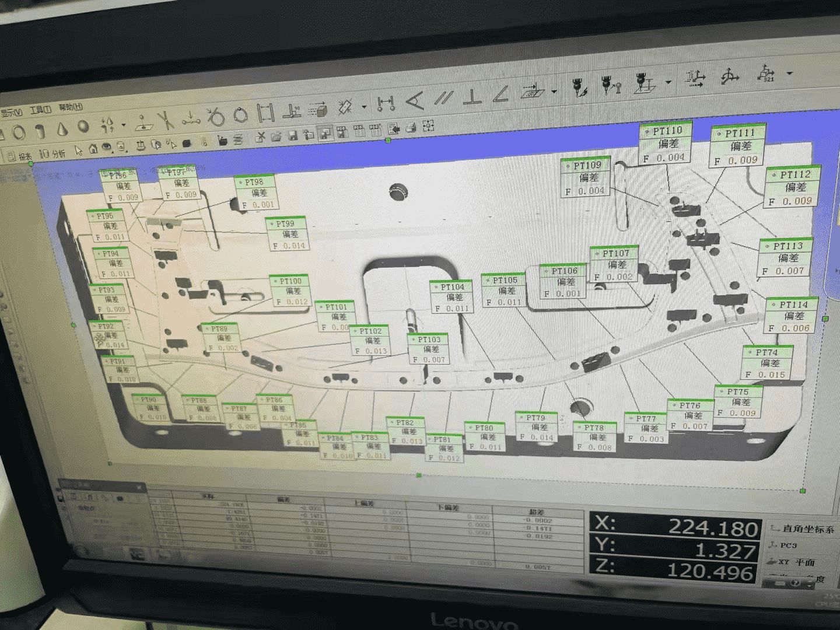Open the 帮助(H) menu
Screen dimensions: 840x630
(70, 107)
